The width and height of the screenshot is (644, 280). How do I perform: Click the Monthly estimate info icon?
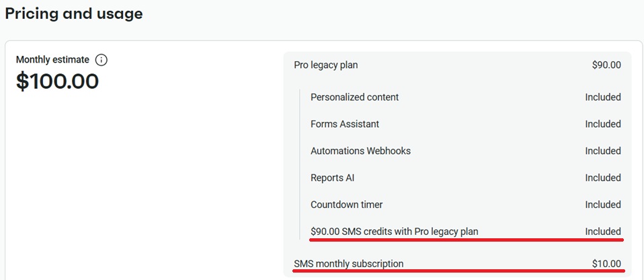pos(101,60)
